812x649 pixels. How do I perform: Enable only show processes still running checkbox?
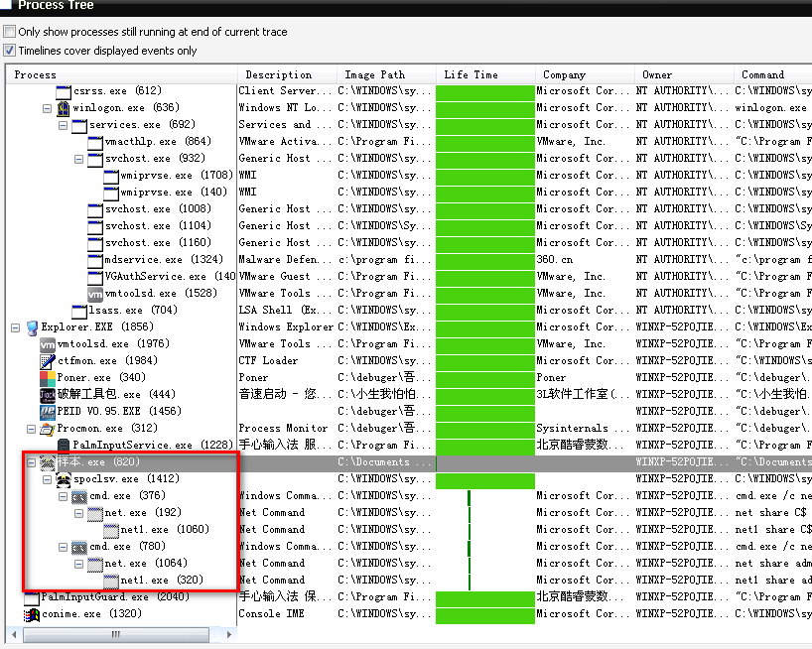10,32
